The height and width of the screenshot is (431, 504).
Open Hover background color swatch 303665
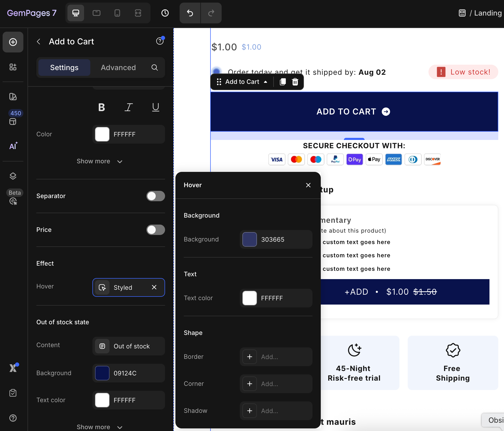[250, 239]
